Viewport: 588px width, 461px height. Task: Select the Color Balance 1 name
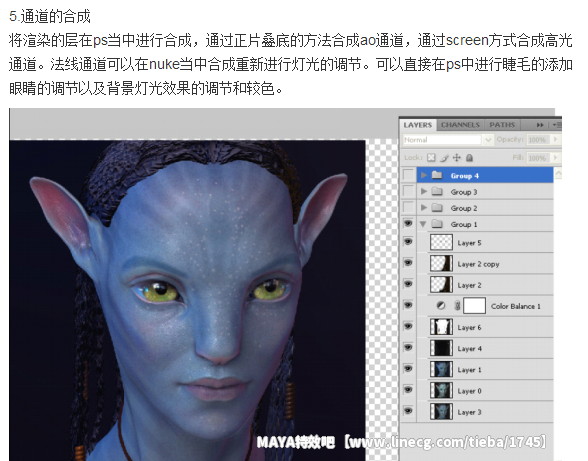(x=516, y=306)
